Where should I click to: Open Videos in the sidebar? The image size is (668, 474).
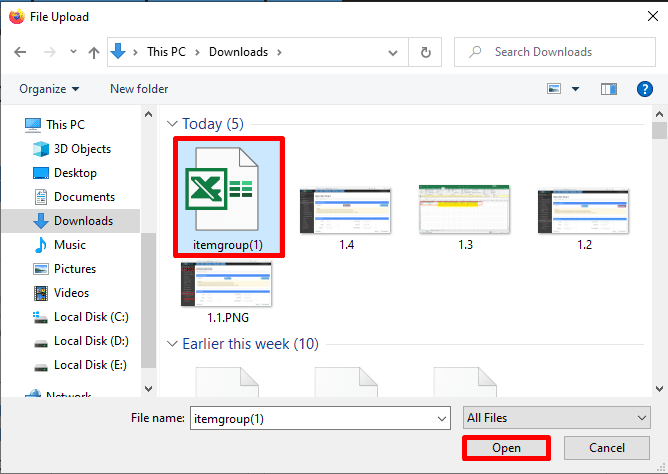coord(71,293)
